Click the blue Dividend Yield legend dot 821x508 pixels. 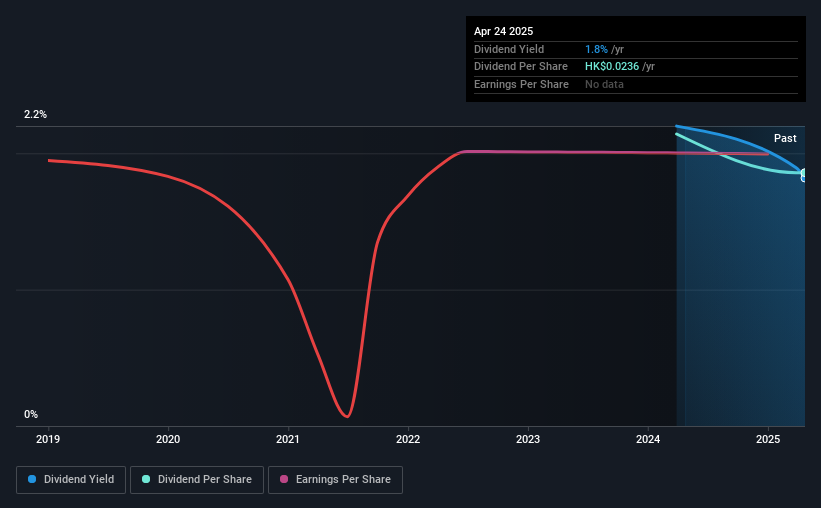[32, 479]
